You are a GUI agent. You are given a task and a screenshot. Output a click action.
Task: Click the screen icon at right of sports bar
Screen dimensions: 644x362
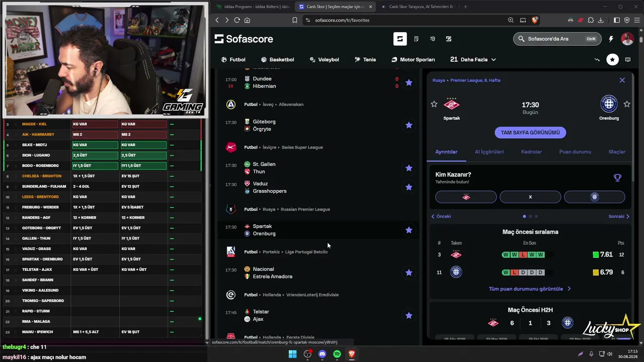pyautogui.click(x=628, y=59)
